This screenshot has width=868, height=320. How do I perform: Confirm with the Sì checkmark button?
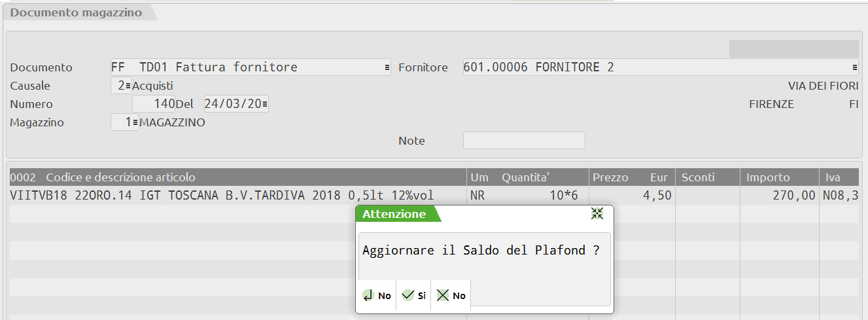pos(413,295)
